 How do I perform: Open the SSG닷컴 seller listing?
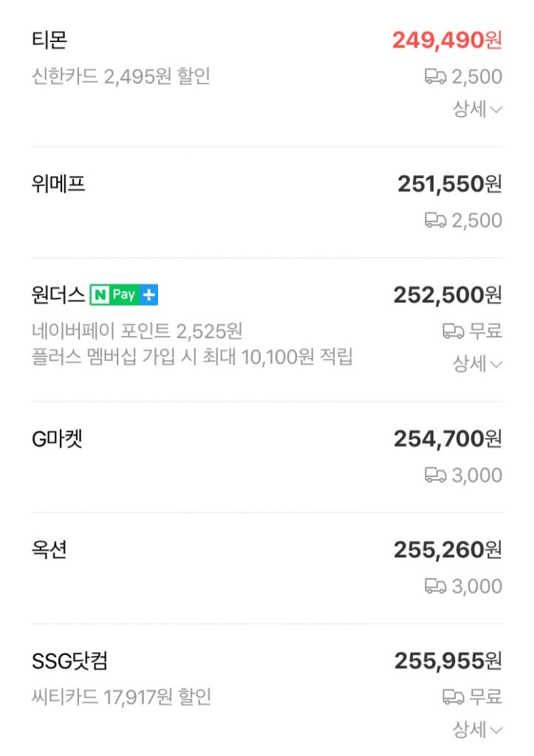(x=70, y=661)
